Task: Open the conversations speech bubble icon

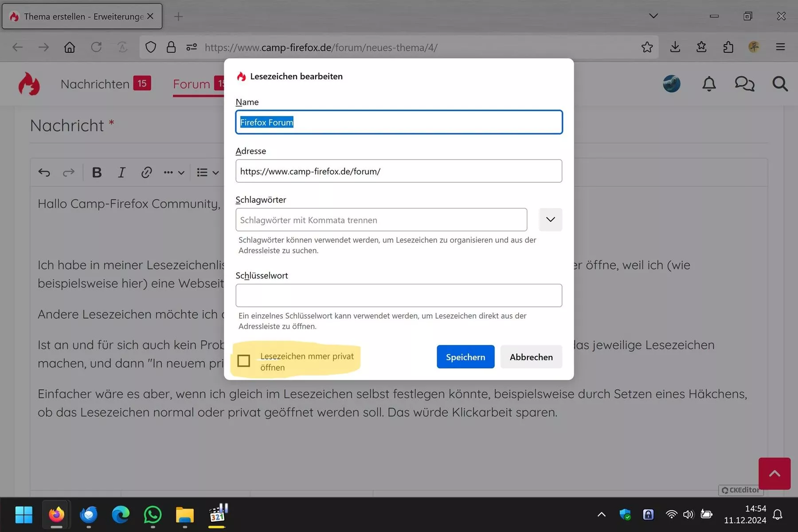Action: 744,84
